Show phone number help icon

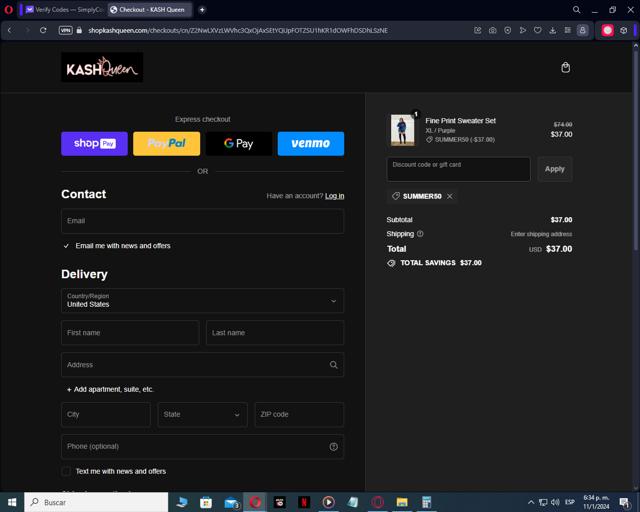click(333, 447)
